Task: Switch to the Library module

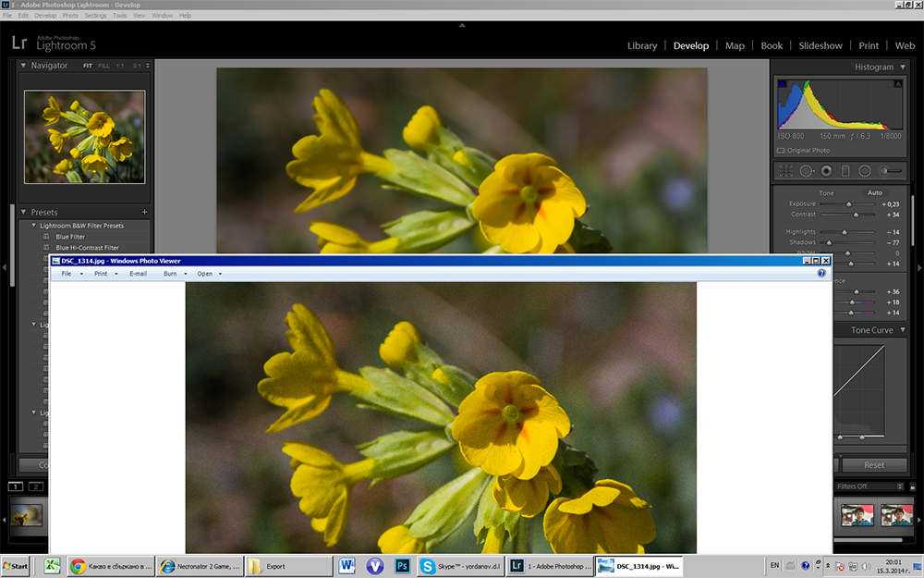Action: coord(642,45)
